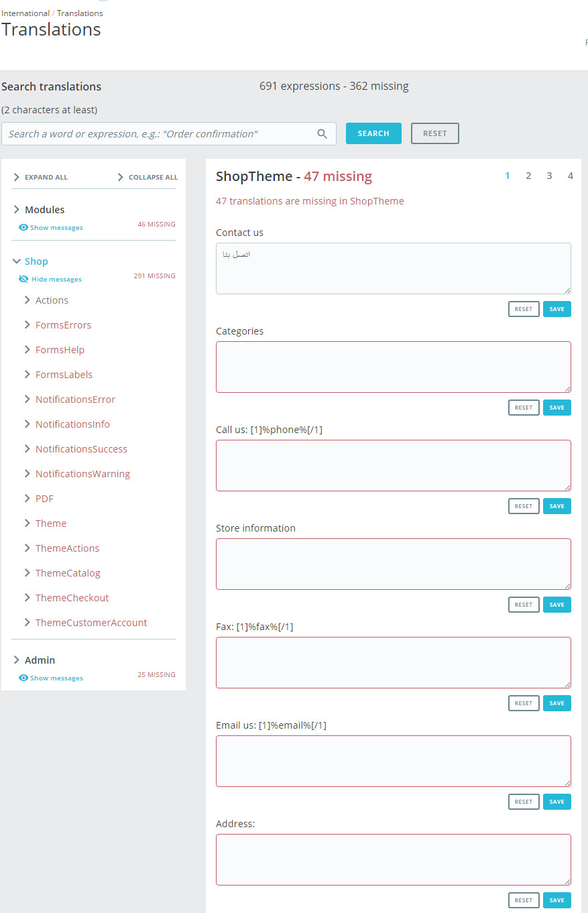Click the Expand All chevron icon
Screen dimensions: 588x913
click(x=17, y=178)
